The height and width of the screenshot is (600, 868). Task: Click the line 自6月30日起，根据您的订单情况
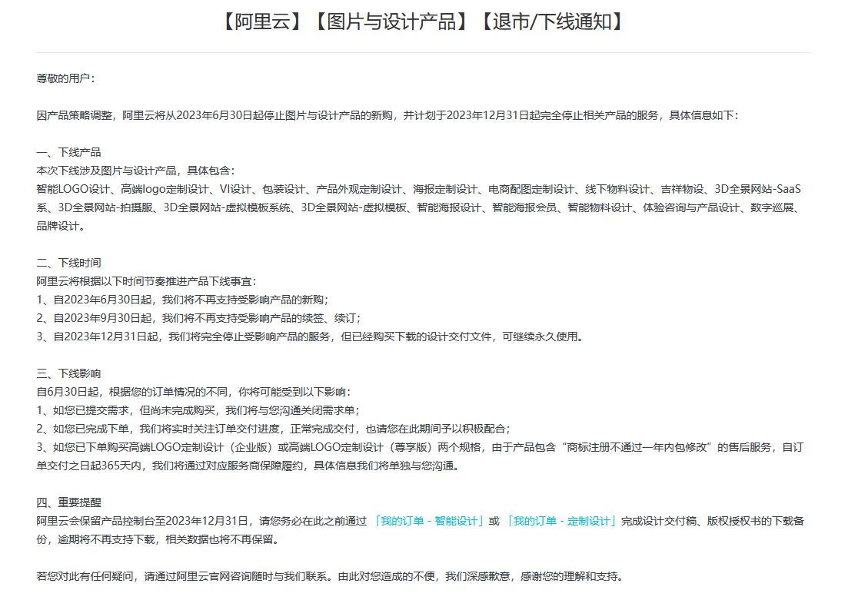coord(194,392)
